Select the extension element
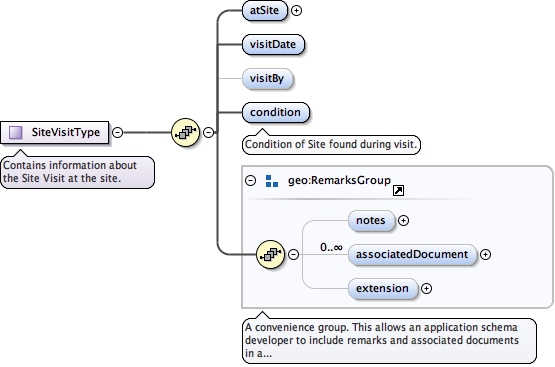The image size is (555, 367). coord(383,288)
